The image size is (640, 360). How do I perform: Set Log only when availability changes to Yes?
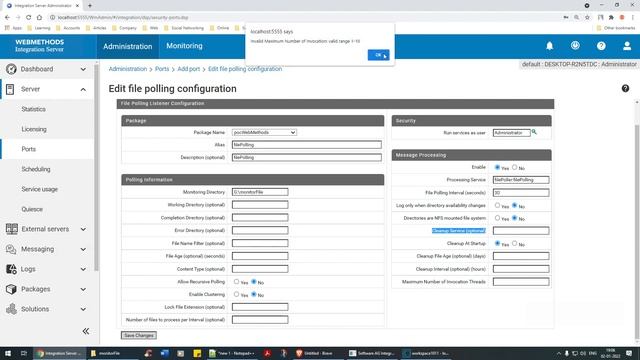coord(497,205)
